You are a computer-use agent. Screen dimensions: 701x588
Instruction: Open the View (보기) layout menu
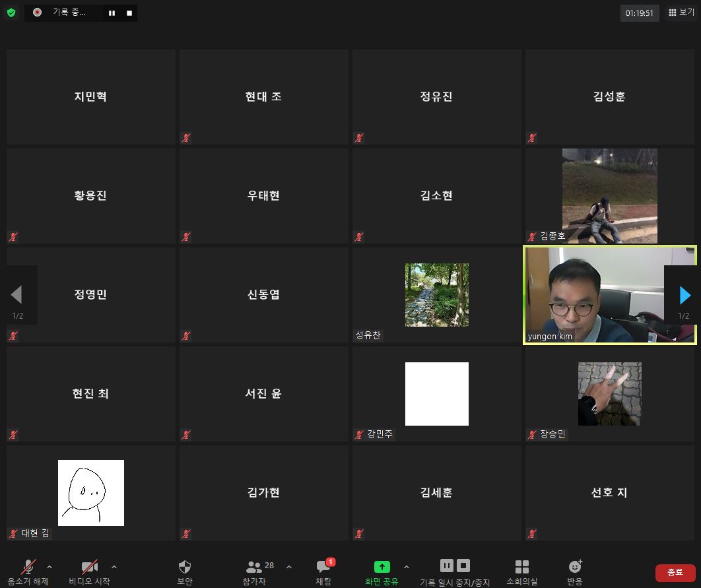pos(681,13)
